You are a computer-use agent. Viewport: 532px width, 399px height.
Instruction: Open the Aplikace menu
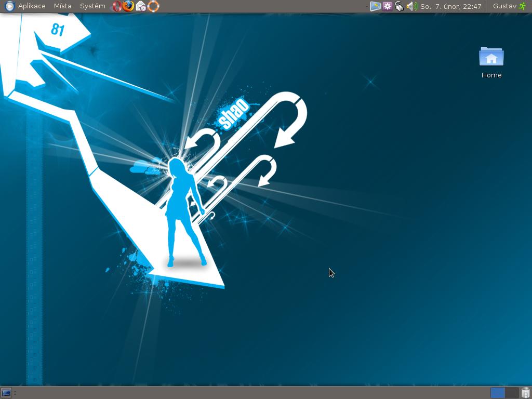coord(32,6)
